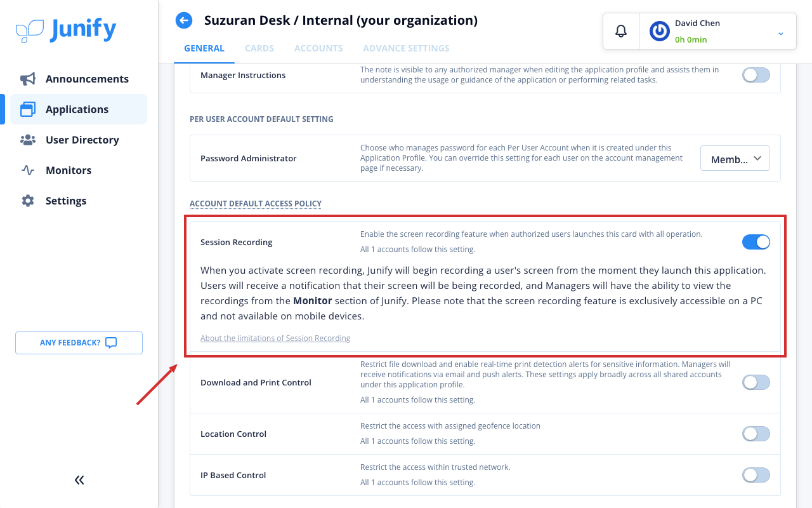
Task: Go back using blue arrow button
Action: 184,20
